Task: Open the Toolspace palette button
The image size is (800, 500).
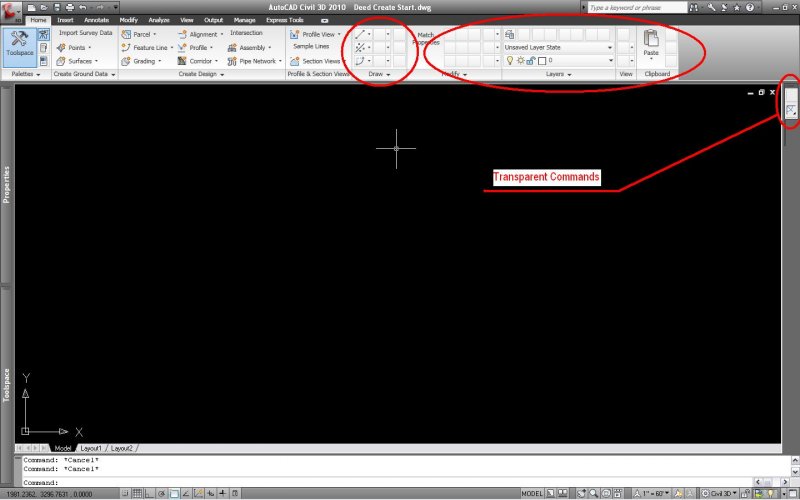Action: coord(20,47)
